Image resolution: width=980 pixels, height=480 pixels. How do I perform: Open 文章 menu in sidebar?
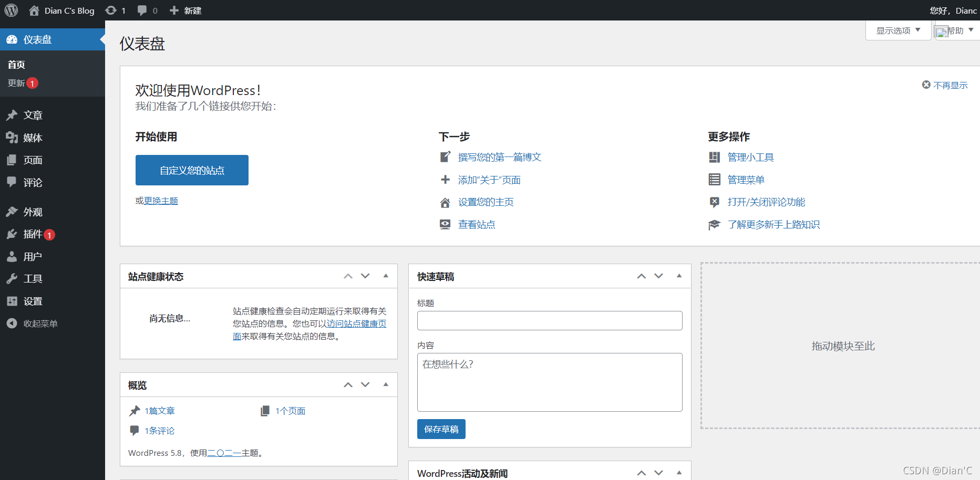(x=53, y=115)
